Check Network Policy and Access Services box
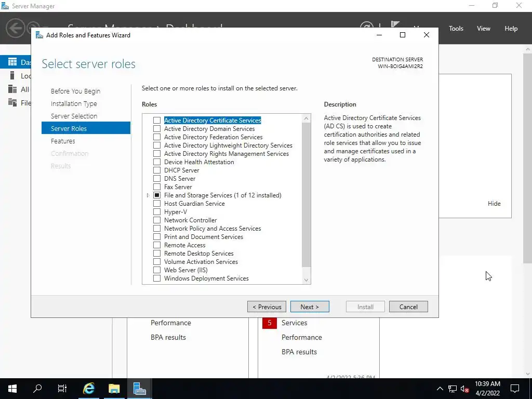Image resolution: width=532 pixels, height=399 pixels. click(157, 229)
